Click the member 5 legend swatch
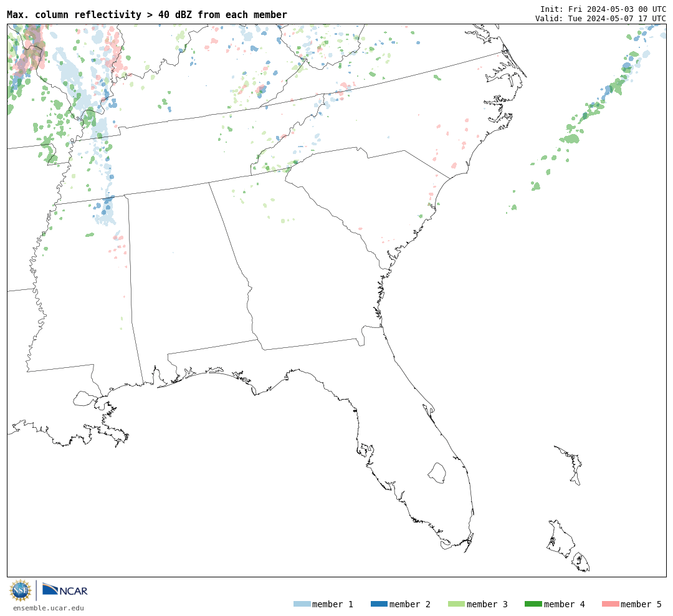 610,604
